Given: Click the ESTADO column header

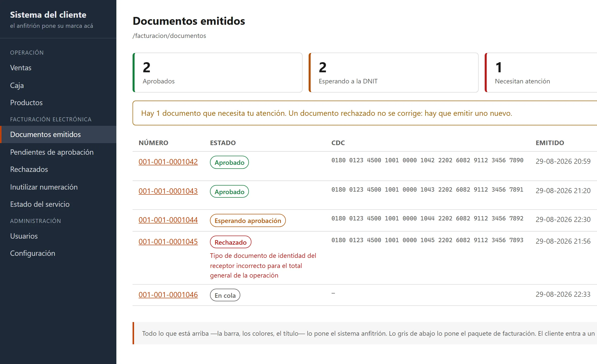Looking at the screenshot, I should pos(223,143).
